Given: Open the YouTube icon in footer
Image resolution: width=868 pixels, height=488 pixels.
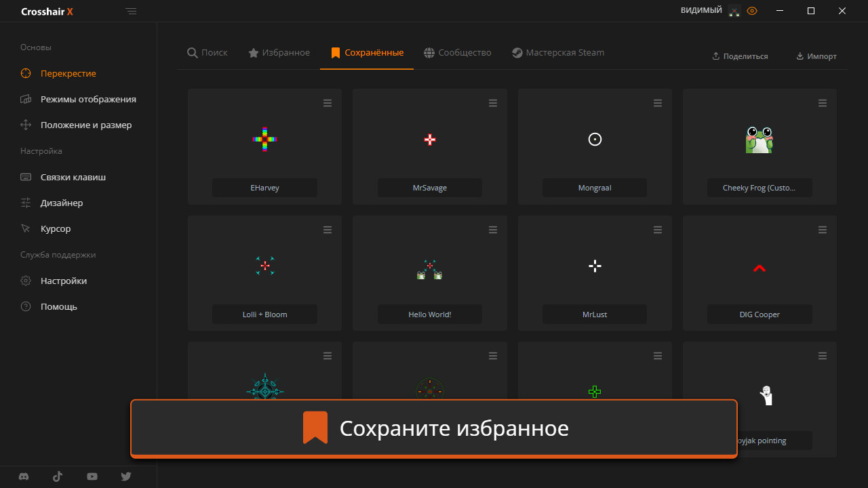Looking at the screenshot, I should [x=92, y=476].
